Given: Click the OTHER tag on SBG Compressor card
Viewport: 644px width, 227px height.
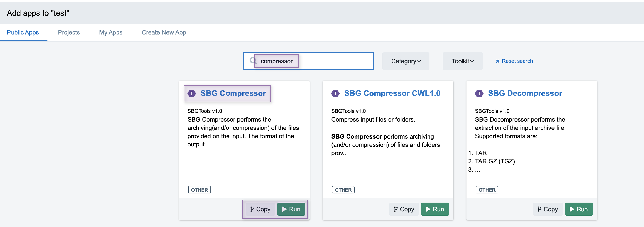Looking at the screenshot, I should click(199, 190).
